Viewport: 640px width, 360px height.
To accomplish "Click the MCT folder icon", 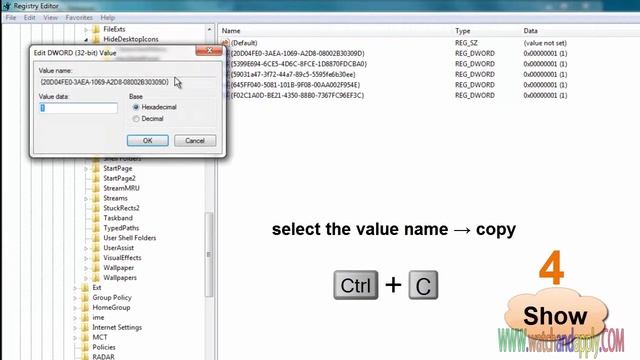I will point(85,337).
